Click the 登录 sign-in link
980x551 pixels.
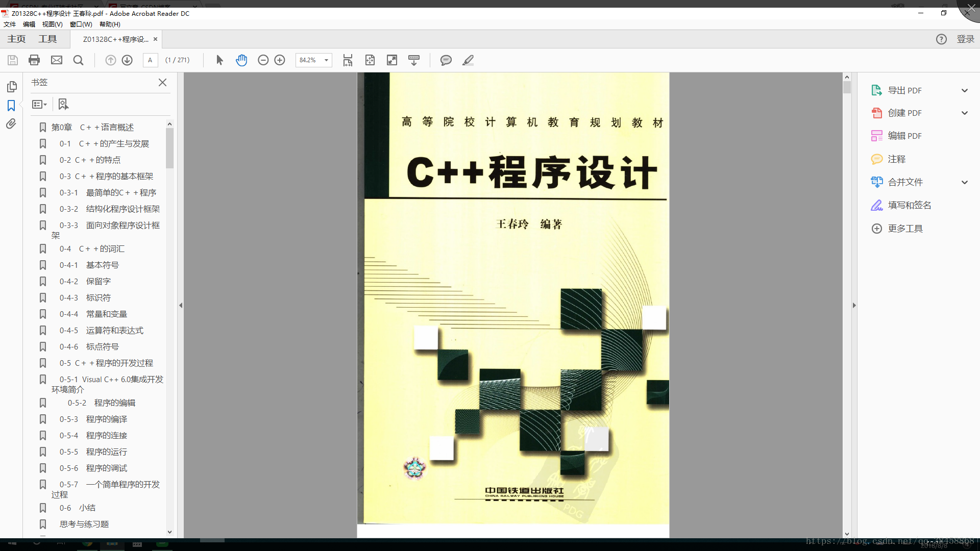[965, 39]
